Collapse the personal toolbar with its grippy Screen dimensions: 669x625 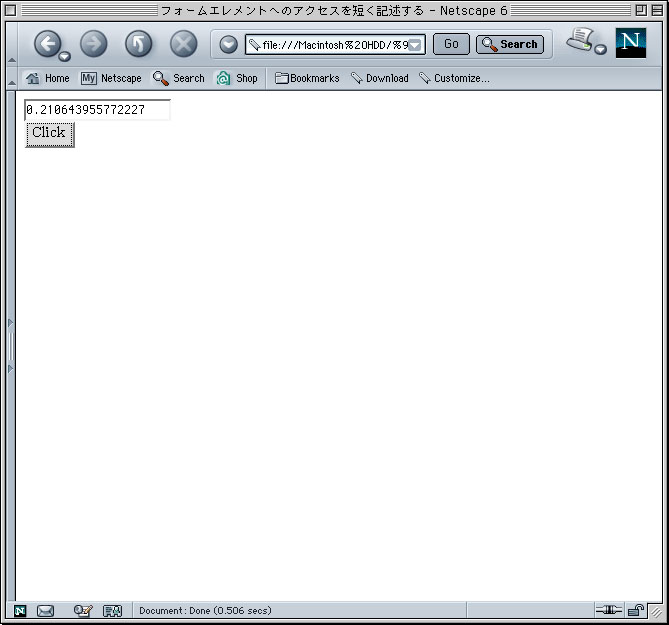12,78
